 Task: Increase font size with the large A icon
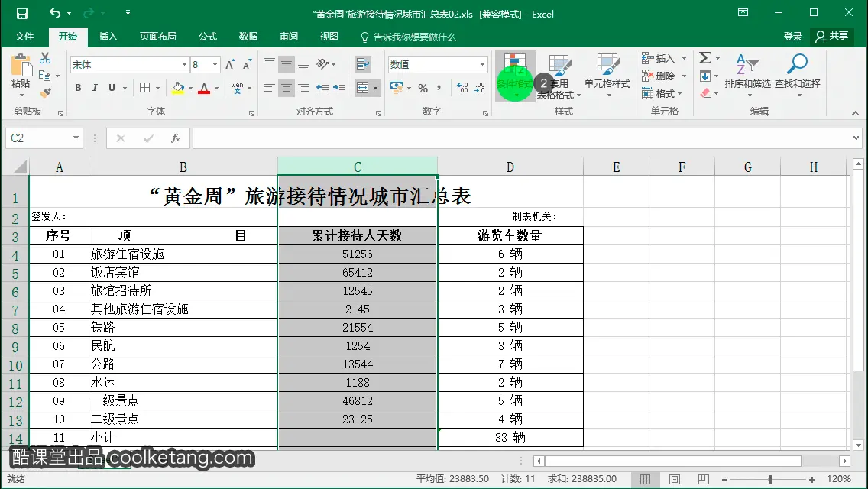coord(230,65)
